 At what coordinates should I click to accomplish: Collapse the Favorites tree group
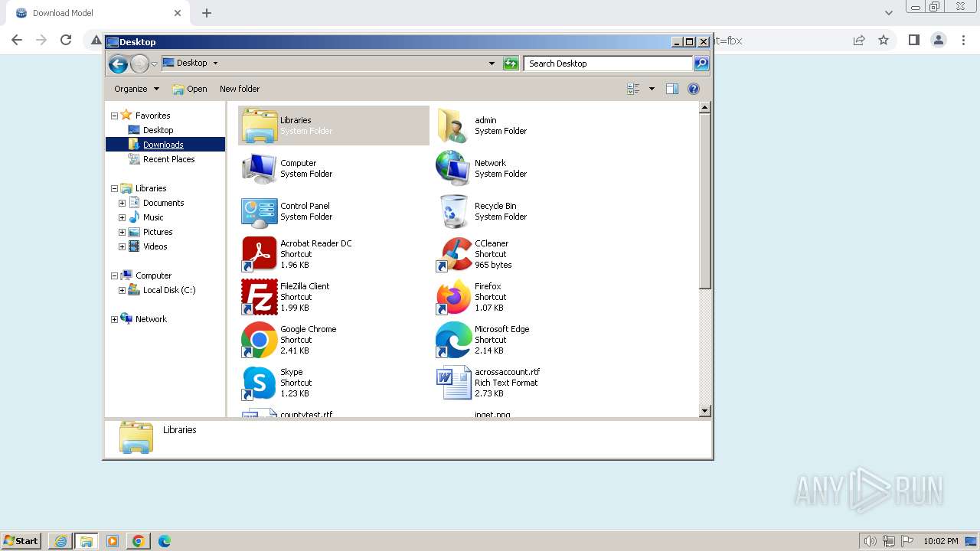[115, 116]
